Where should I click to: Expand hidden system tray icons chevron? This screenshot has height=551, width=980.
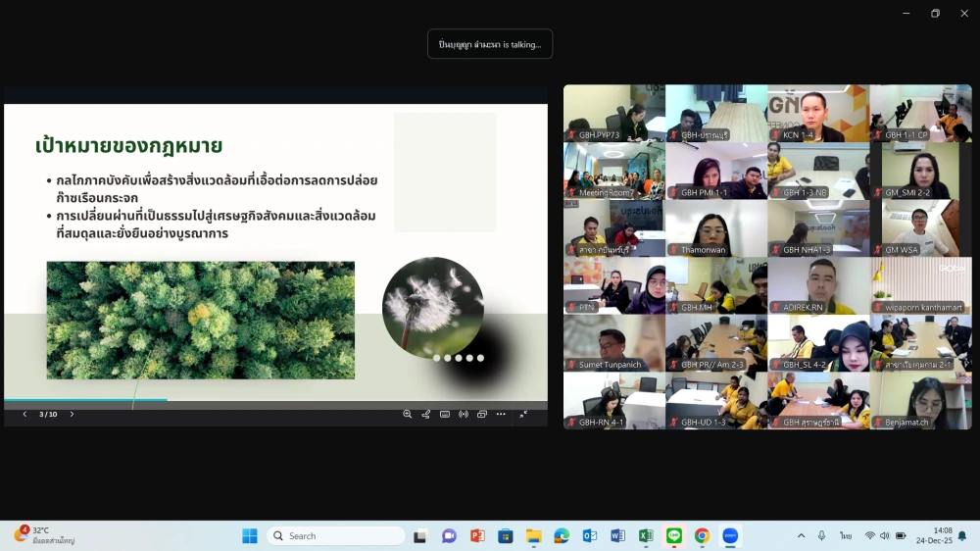coord(801,536)
